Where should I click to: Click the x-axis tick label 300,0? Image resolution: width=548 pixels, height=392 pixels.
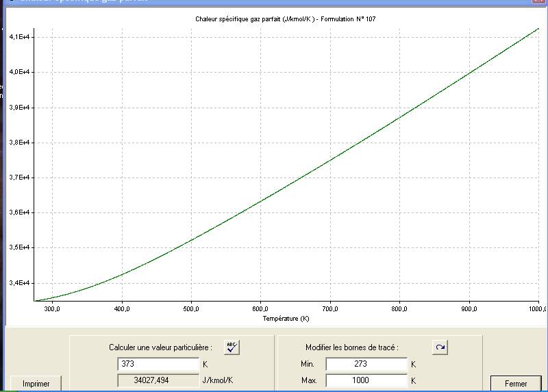click(52, 309)
